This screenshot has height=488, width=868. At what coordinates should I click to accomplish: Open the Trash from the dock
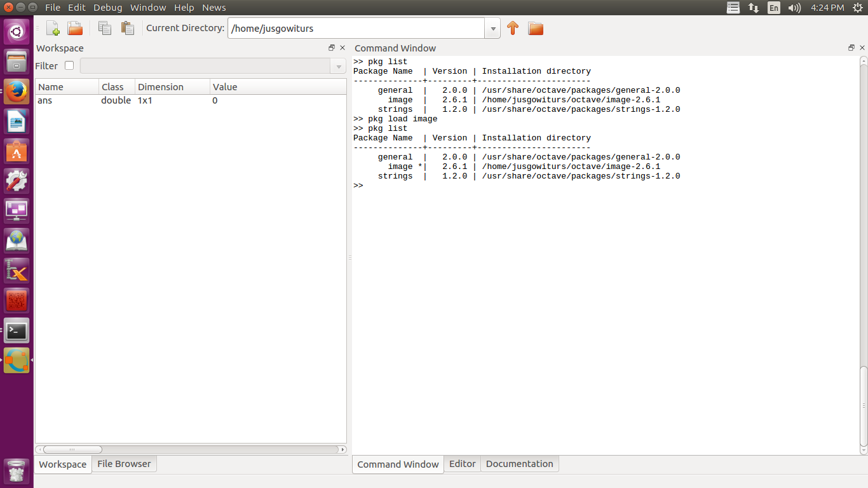tap(17, 471)
